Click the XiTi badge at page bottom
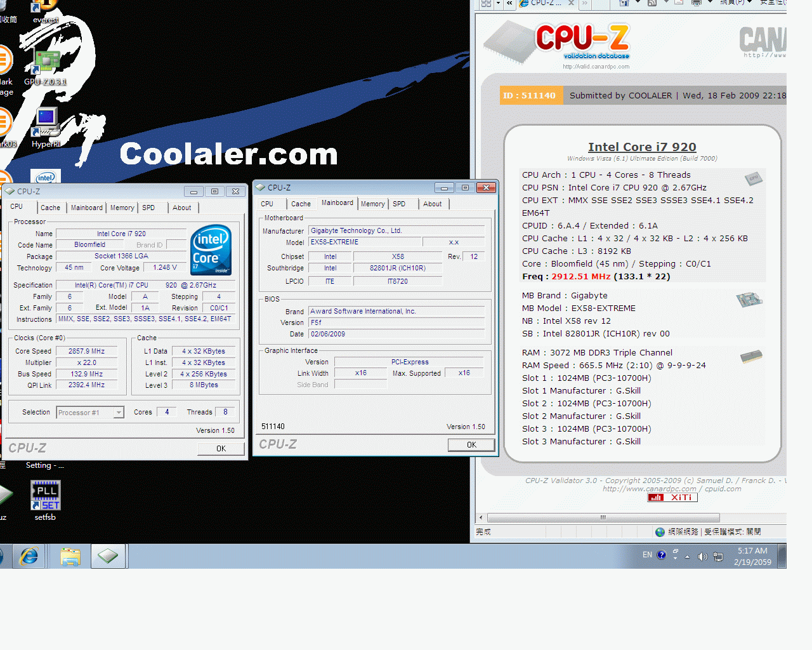Image resolution: width=812 pixels, height=650 pixels. click(672, 498)
